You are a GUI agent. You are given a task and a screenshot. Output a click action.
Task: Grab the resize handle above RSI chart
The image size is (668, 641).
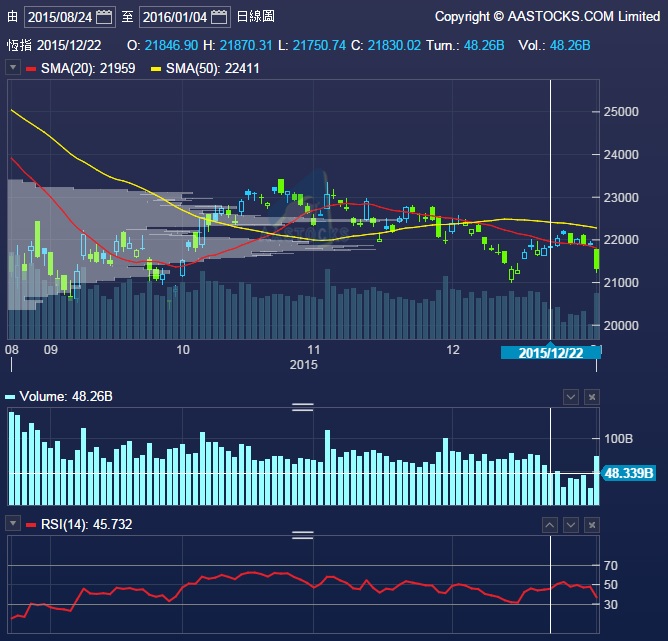click(302, 534)
